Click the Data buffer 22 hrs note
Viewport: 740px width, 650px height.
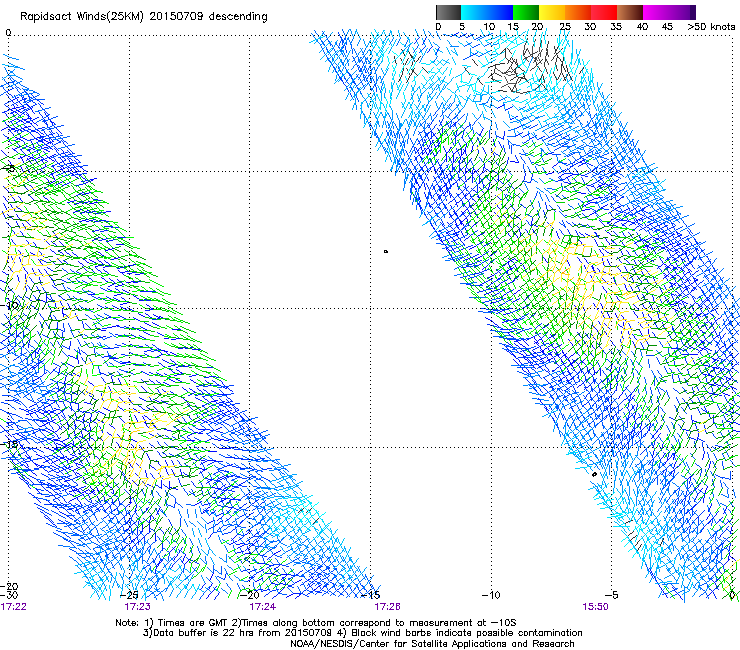362,633
